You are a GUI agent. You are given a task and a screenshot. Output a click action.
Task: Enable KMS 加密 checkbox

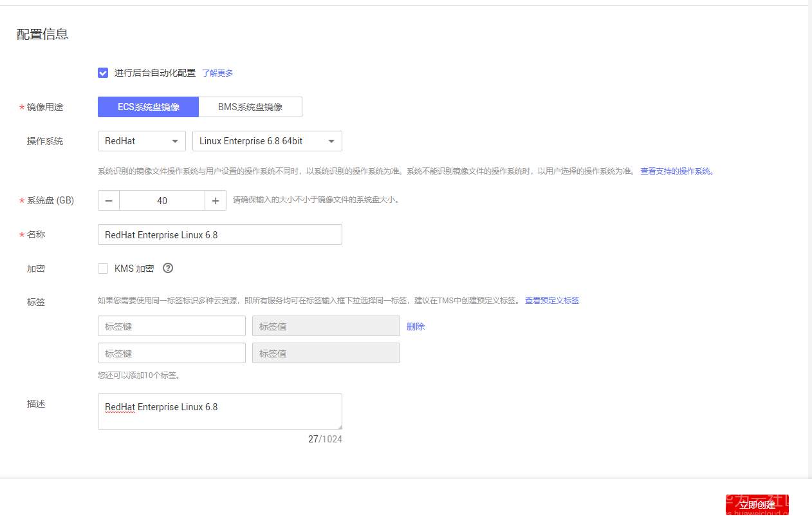[x=103, y=268]
